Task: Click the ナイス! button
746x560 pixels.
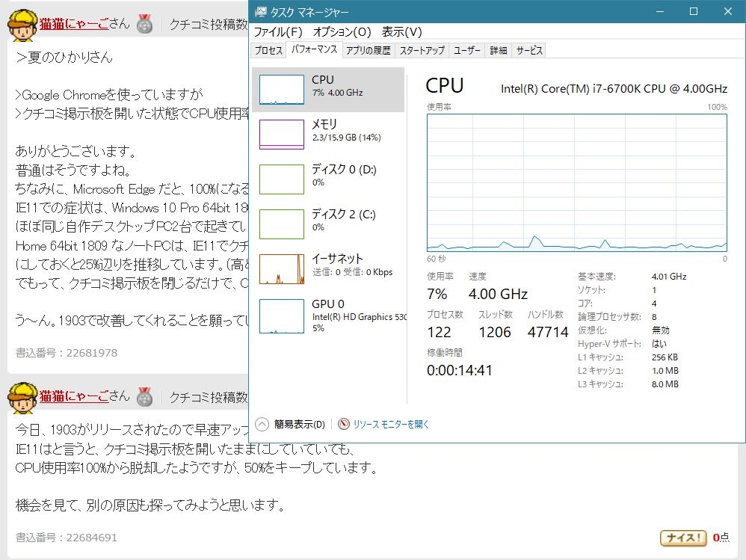Action: pyautogui.click(x=683, y=538)
